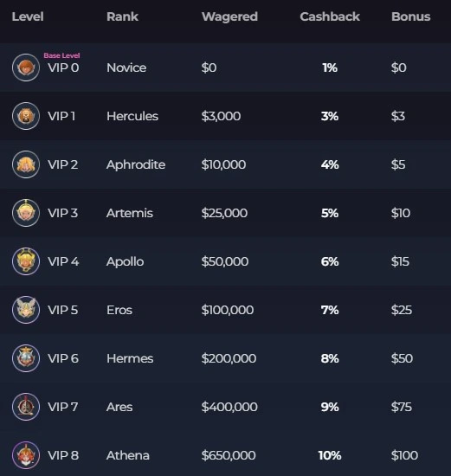The height and width of the screenshot is (476, 451).
Task: Click the VIP 0 Novice avatar icon
Action: pos(26,68)
